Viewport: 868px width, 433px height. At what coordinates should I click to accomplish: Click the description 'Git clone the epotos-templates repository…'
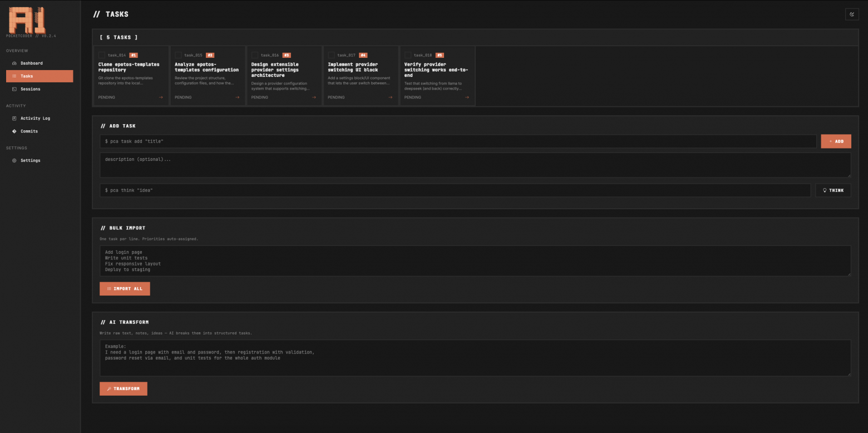pos(126,81)
